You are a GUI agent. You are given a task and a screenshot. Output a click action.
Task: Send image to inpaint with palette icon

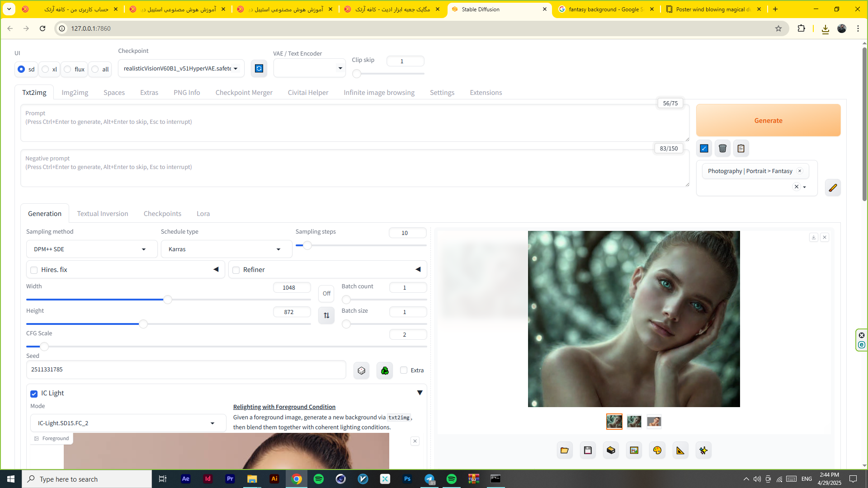coord(657,450)
